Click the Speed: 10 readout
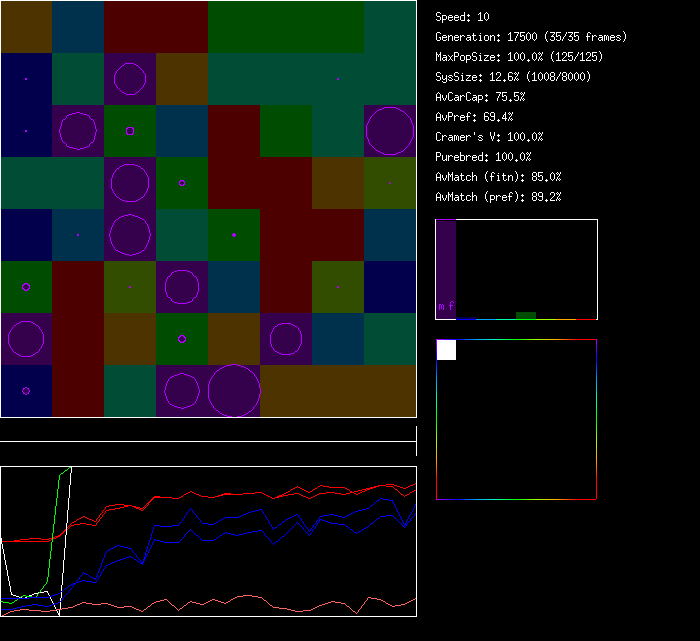 pyautogui.click(x=462, y=17)
